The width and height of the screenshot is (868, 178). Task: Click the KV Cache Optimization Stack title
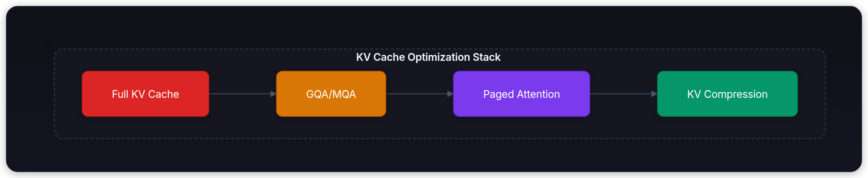tap(428, 57)
